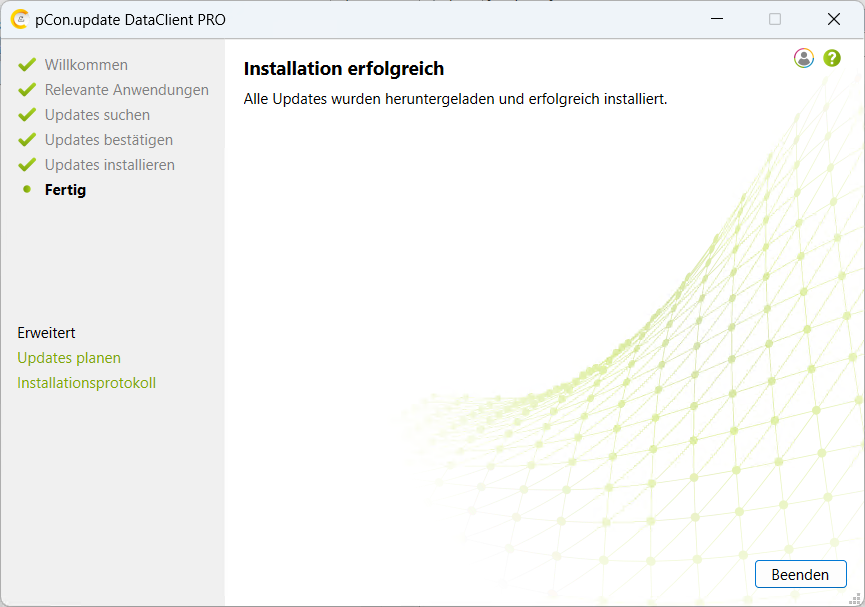This screenshot has height=607, width=865.
Task: Click the checkmark beside Updates bestätigen
Action: coord(27,140)
